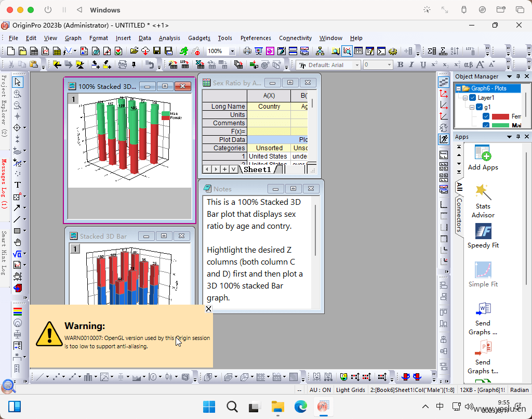Click the Notes window vertical scrollbar
The height and width of the screenshot is (419, 532).
[x=315, y=231]
